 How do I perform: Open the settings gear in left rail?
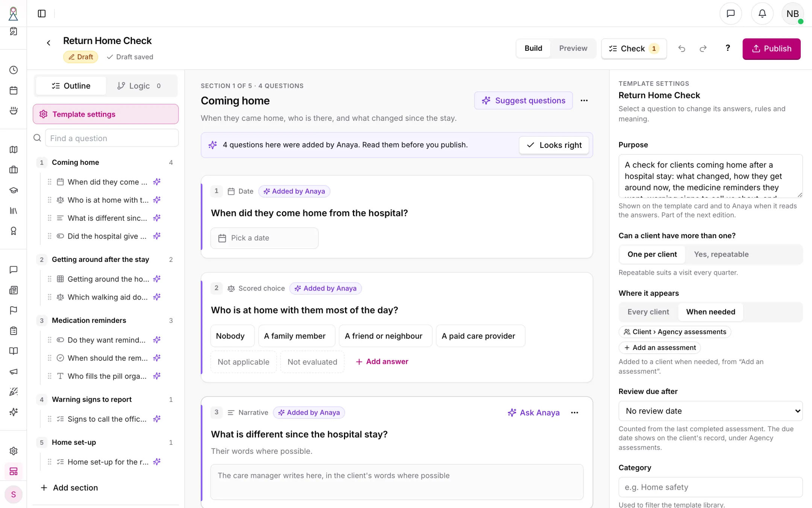(14, 451)
